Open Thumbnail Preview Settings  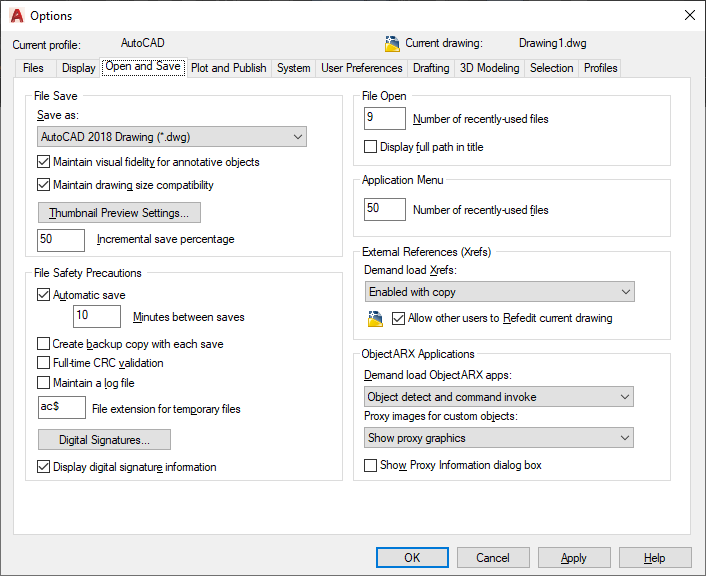click(x=119, y=213)
